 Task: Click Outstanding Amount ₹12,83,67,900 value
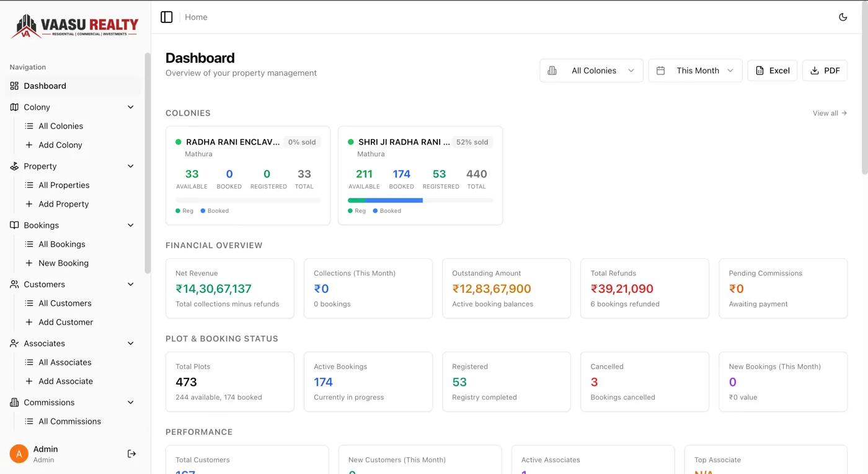pyautogui.click(x=492, y=289)
